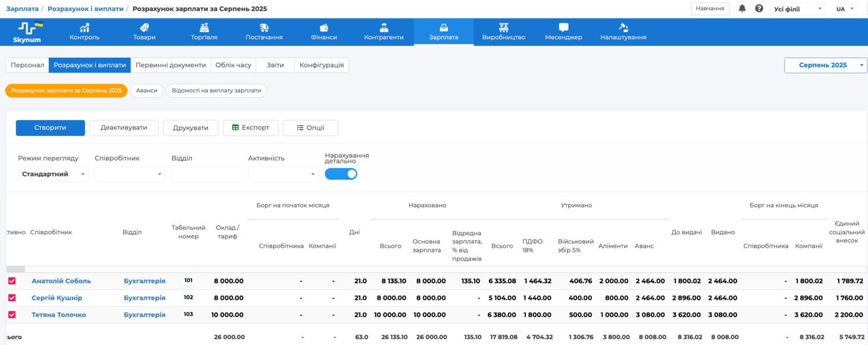
Task: Open the Усі філії branch dropdown
Action: 797,9
